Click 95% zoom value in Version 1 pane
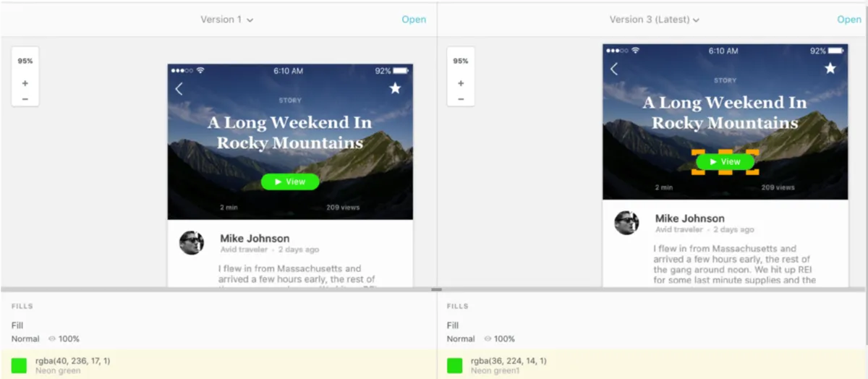868x379 pixels. pyautogui.click(x=25, y=61)
